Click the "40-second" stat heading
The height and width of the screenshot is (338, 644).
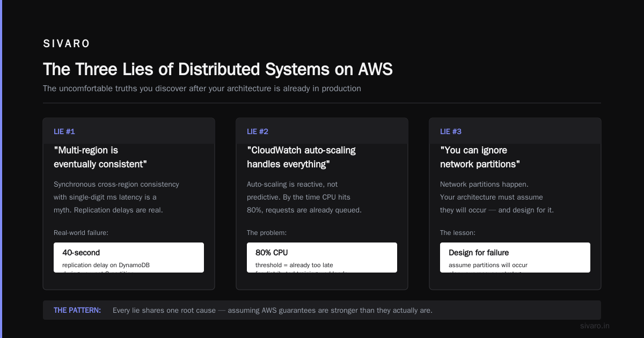click(81, 253)
